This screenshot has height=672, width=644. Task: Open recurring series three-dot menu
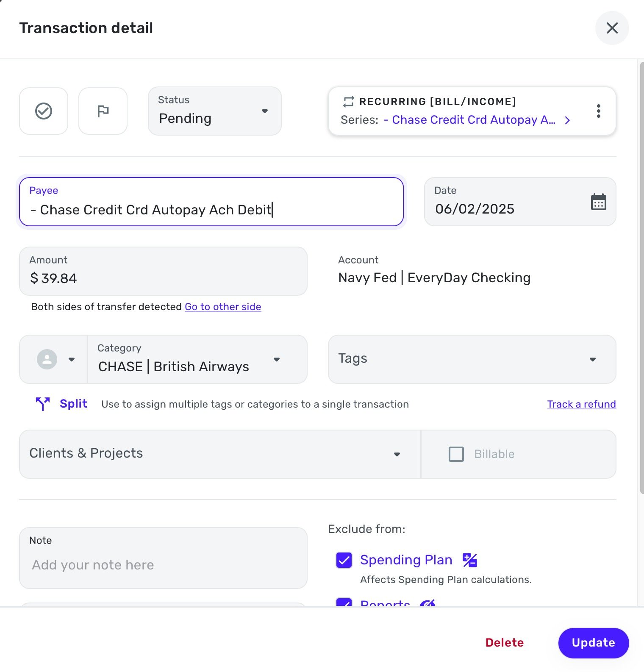(598, 111)
